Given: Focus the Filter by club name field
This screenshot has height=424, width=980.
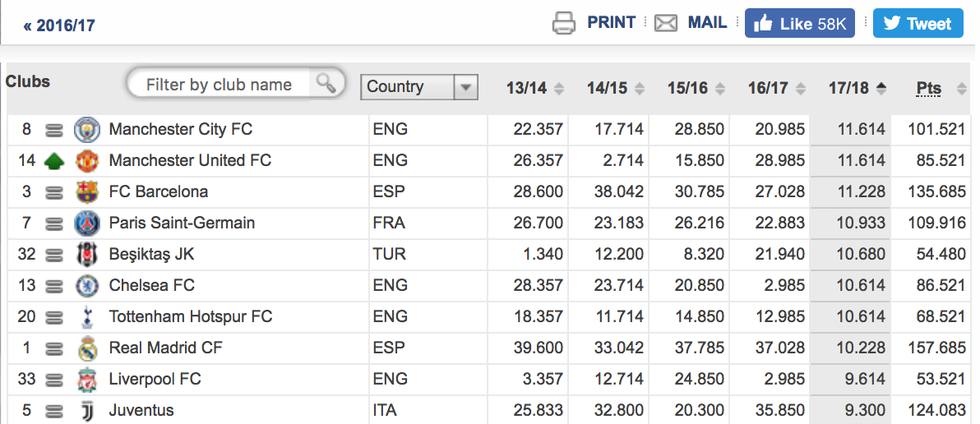Looking at the screenshot, I should 220,85.
